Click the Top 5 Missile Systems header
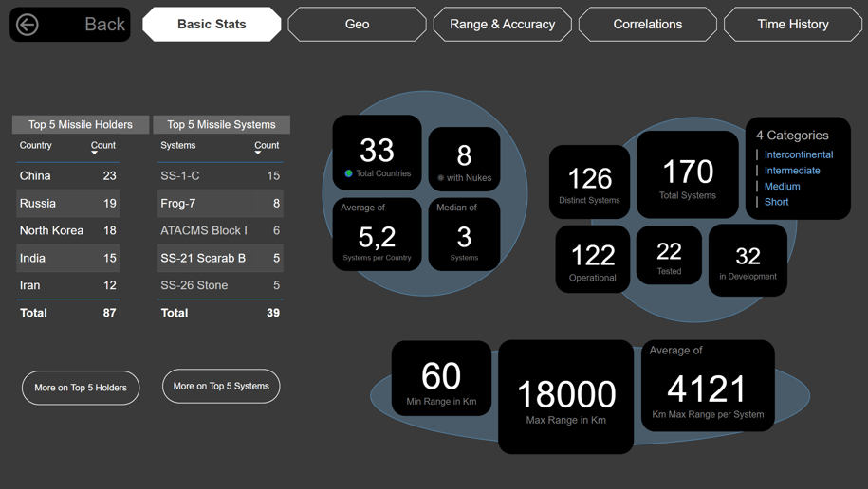Screen dimensions: 868x489 click(221, 124)
